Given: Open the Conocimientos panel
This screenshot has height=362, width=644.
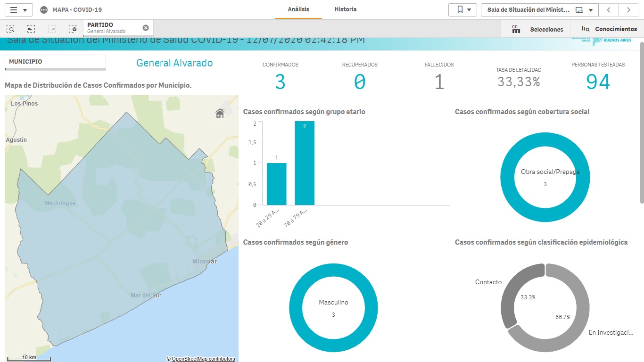Looking at the screenshot, I should pyautogui.click(x=609, y=29).
